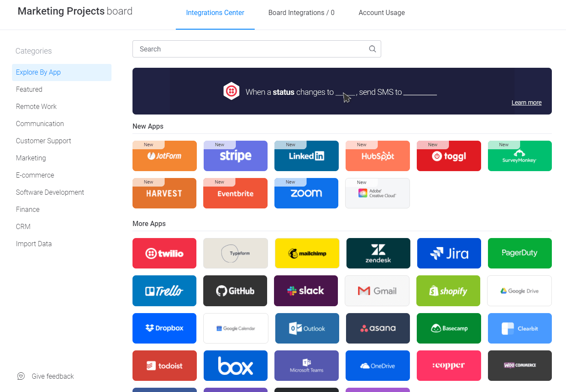Open the JotForm integration tile

click(x=165, y=156)
